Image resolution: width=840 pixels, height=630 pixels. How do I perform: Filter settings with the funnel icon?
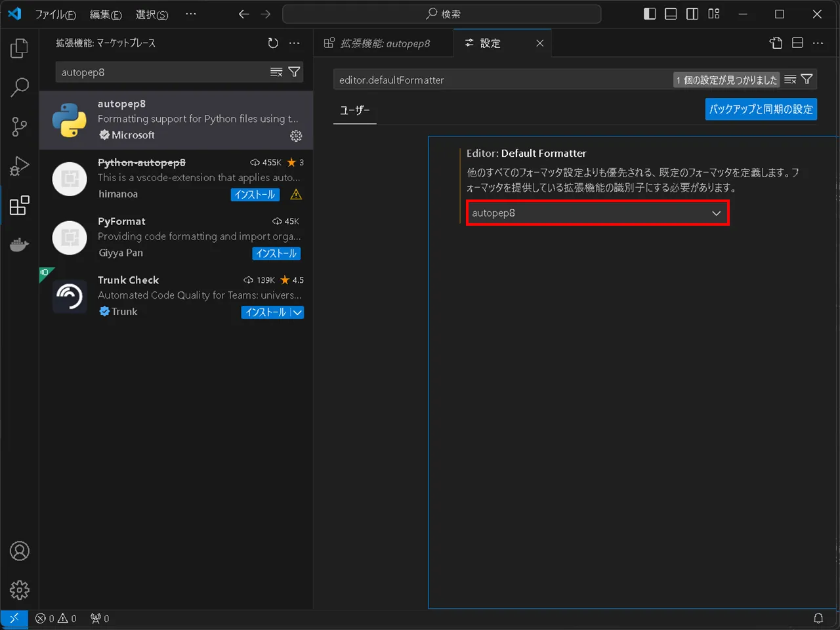pos(807,79)
